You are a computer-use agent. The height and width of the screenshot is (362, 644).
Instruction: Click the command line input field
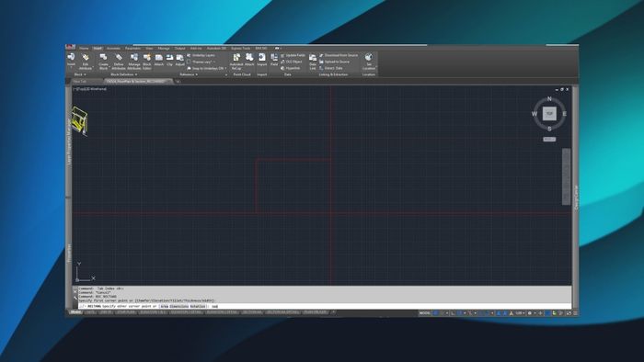(325, 306)
